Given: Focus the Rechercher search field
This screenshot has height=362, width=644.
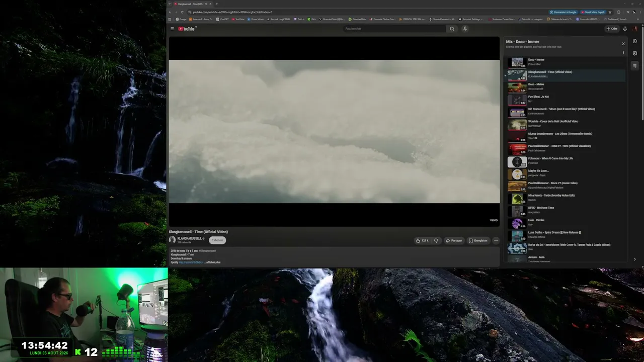Looking at the screenshot, I should pyautogui.click(x=395, y=29).
